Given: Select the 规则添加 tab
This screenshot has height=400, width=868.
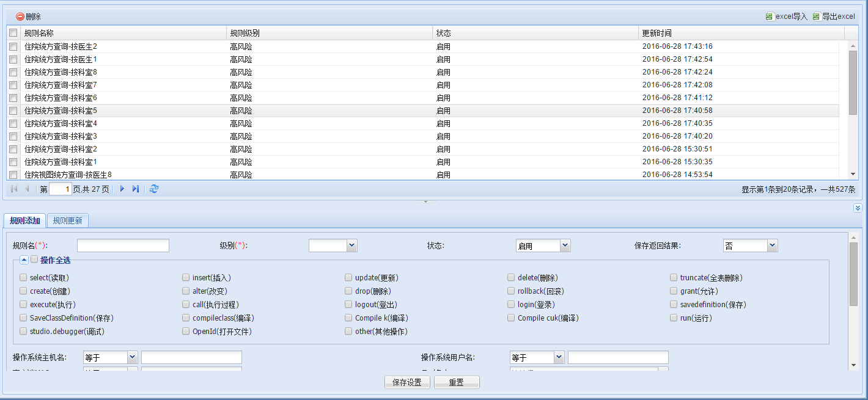Looking at the screenshot, I should [x=25, y=220].
